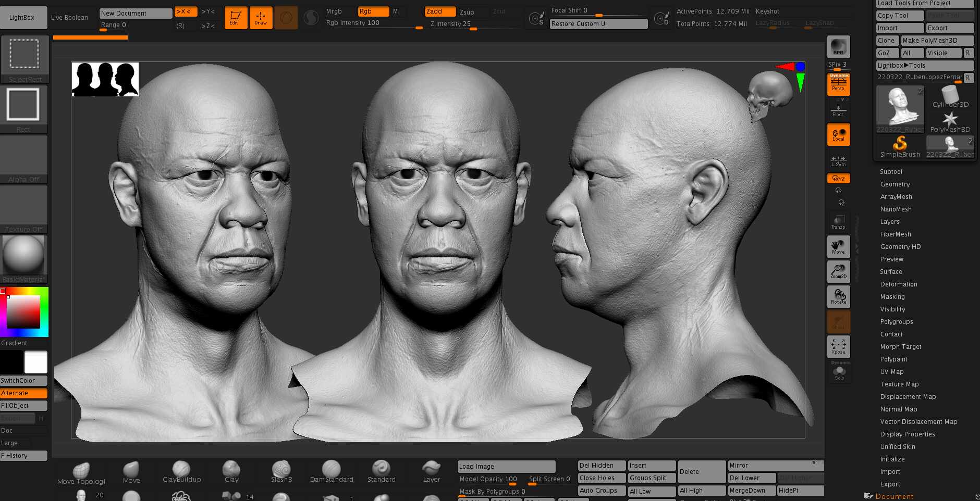Expand the Geometry section

pyautogui.click(x=895, y=184)
